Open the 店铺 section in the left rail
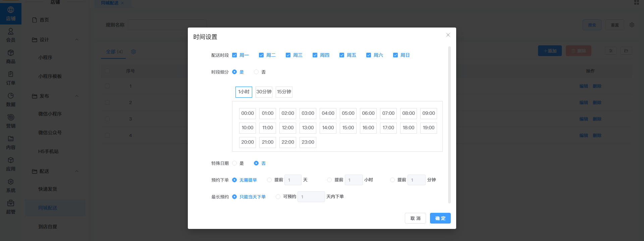 point(11,14)
